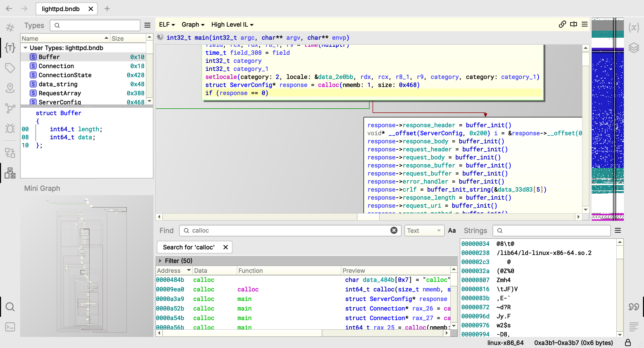Expand the Filter (50) section

pyautogui.click(x=160, y=261)
